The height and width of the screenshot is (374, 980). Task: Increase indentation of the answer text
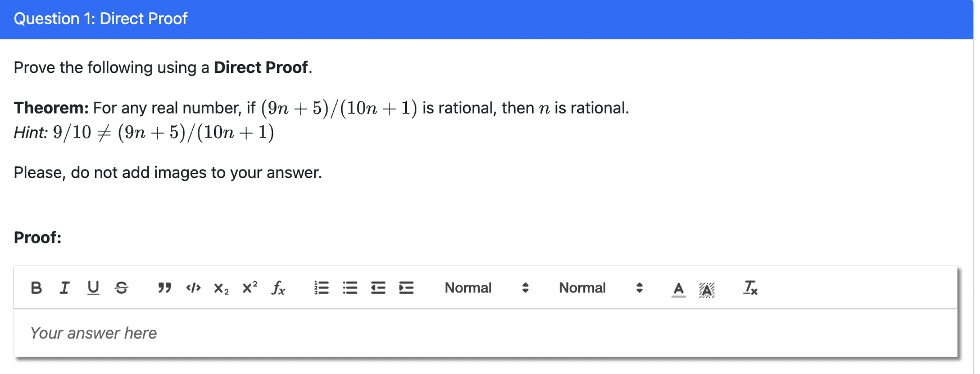coord(406,288)
